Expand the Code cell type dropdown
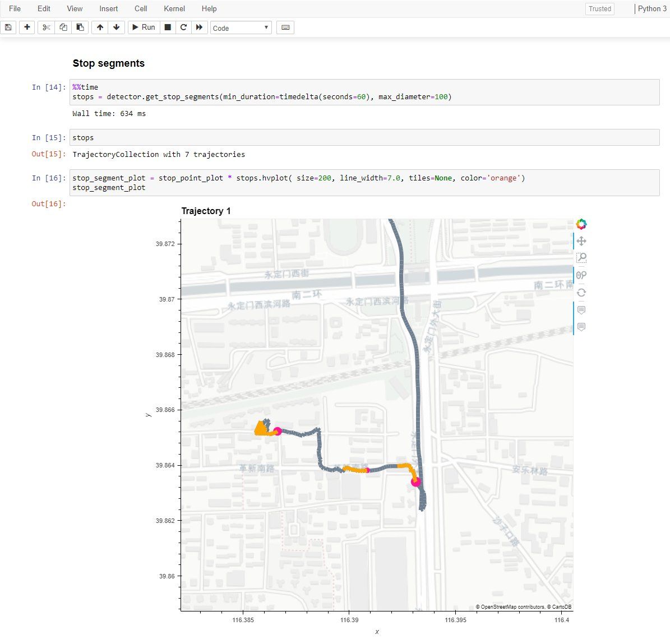Viewport: 670px width, 644px height. click(x=241, y=28)
